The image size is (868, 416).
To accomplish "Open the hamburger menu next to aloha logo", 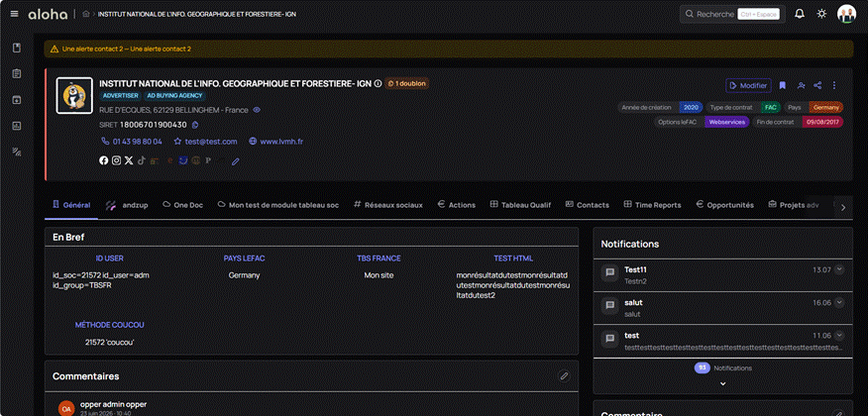I will click(x=15, y=14).
